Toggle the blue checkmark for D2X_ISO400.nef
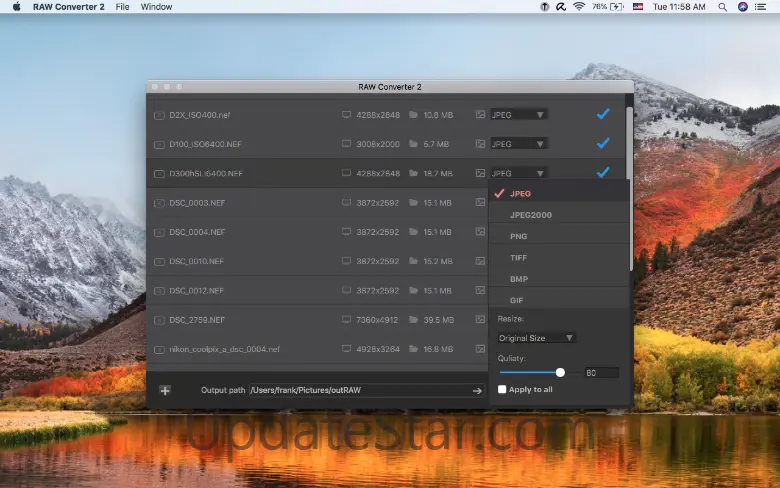 (x=602, y=114)
